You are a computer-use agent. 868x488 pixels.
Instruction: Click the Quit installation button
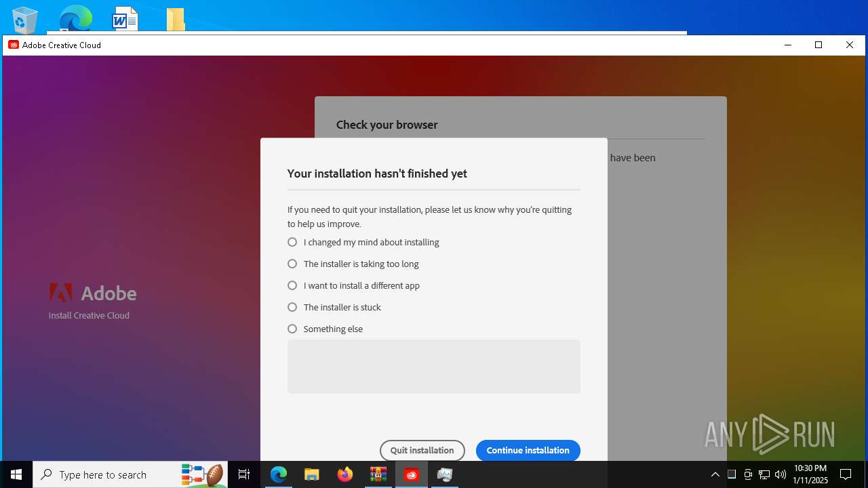pyautogui.click(x=422, y=450)
